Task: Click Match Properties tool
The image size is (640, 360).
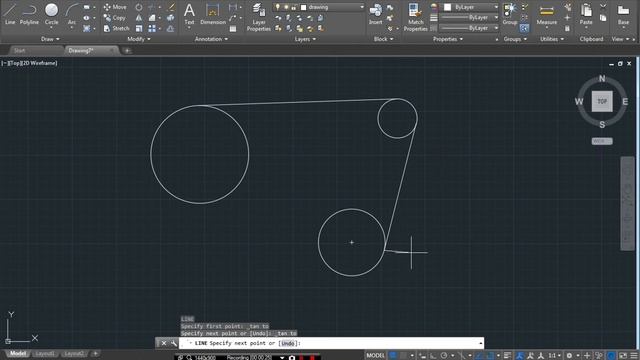Action: pos(415,16)
